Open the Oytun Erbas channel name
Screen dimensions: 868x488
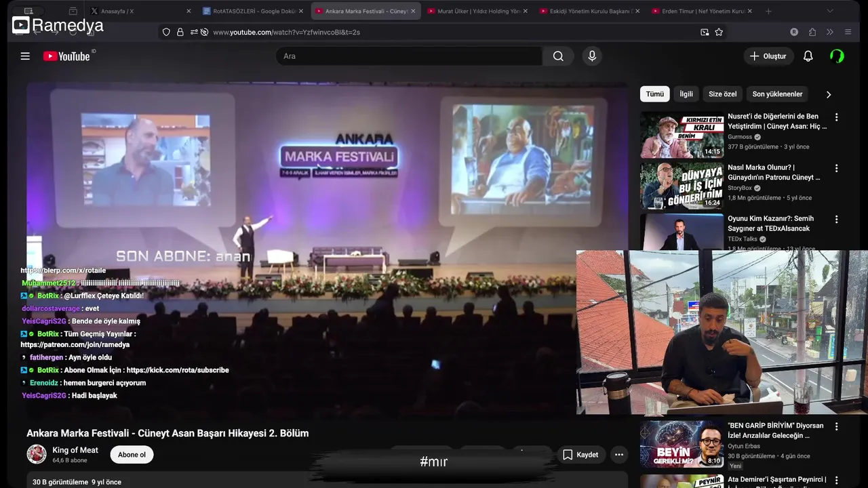[x=744, y=446]
